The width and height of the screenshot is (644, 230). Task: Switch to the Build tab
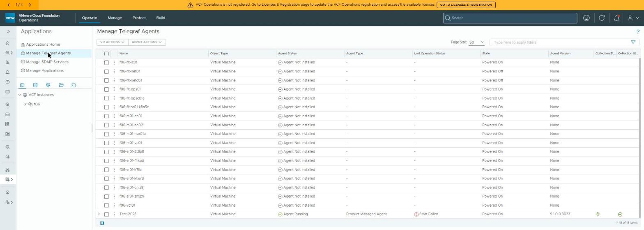pyautogui.click(x=161, y=18)
